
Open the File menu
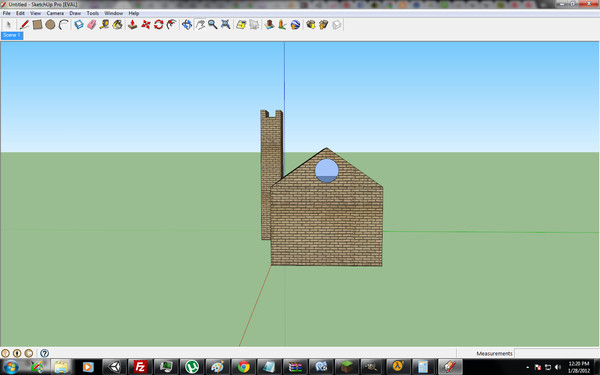7,13
